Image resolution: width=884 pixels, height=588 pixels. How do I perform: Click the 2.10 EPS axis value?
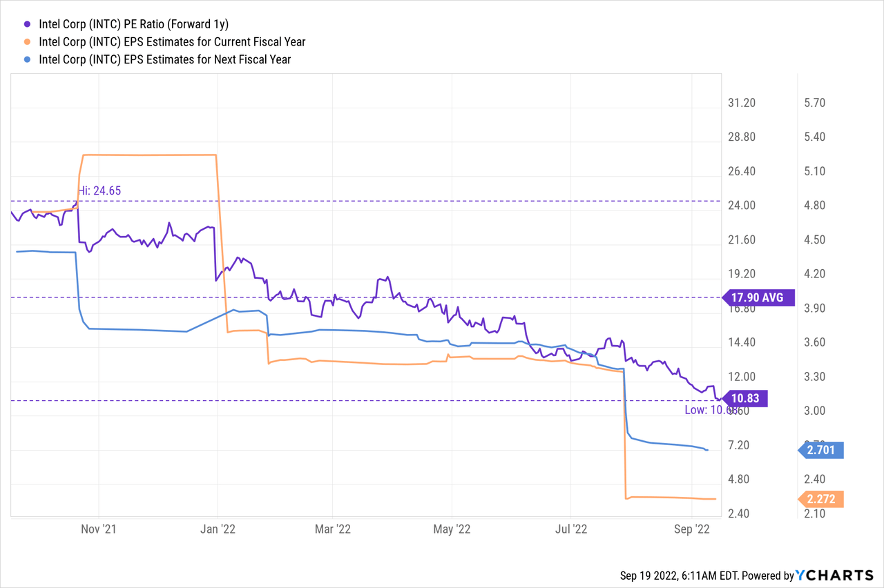pos(816,514)
